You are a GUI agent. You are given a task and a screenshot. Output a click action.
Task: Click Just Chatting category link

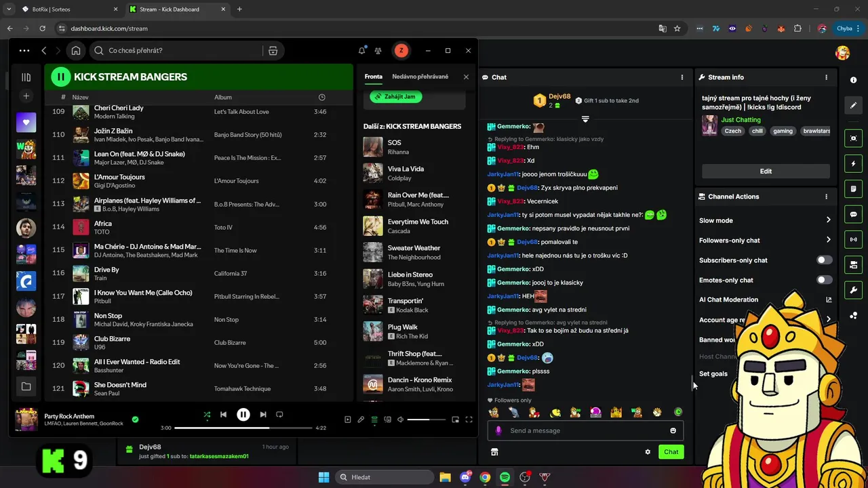pos(741,120)
